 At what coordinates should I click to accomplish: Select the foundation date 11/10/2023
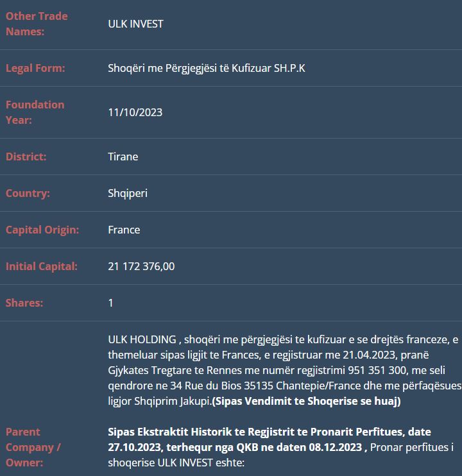[x=135, y=112]
